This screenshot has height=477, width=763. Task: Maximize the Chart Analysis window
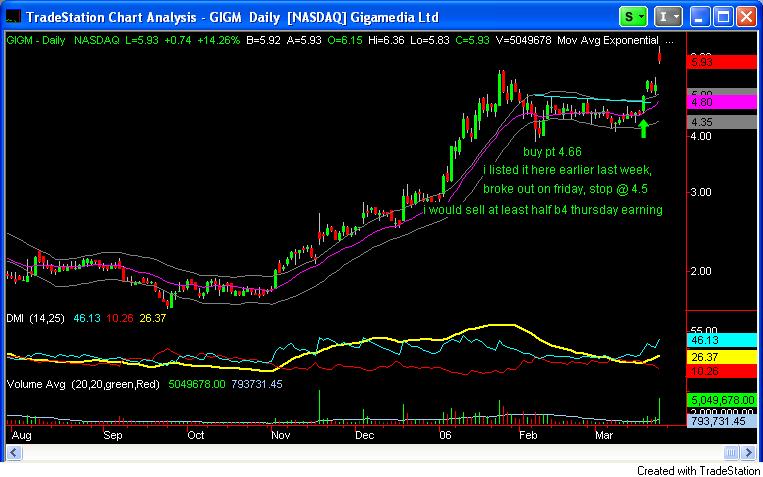click(x=723, y=17)
